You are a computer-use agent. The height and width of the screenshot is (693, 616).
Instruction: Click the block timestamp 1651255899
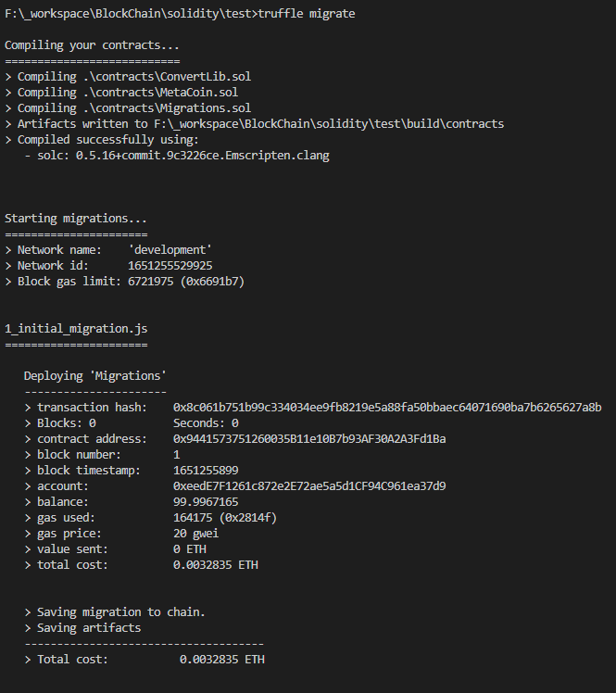coord(206,471)
